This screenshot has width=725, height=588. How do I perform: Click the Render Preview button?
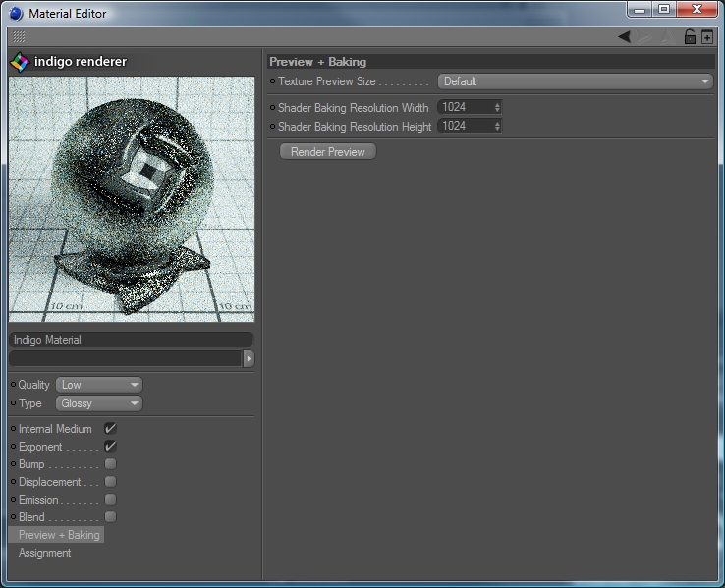click(x=328, y=151)
